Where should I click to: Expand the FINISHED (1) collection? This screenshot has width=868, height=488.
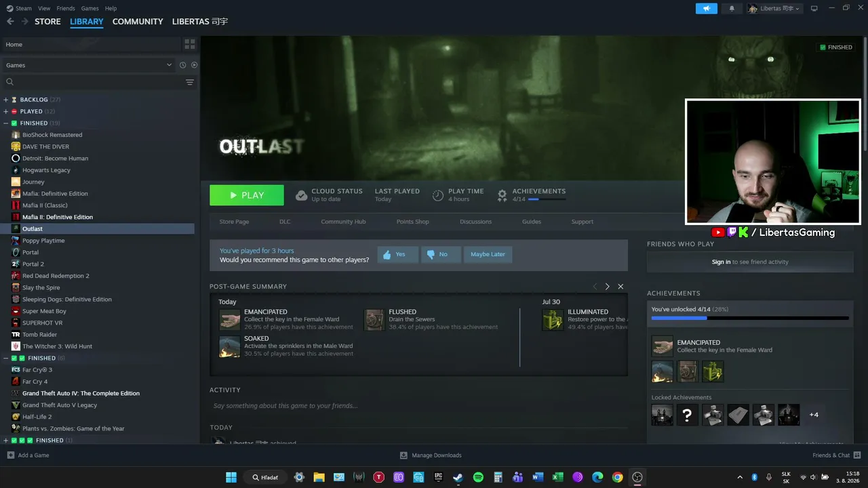tap(6, 441)
